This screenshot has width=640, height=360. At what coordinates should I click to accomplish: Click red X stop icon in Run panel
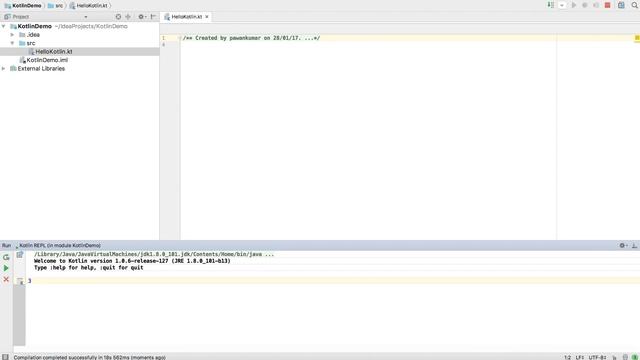coord(6,280)
